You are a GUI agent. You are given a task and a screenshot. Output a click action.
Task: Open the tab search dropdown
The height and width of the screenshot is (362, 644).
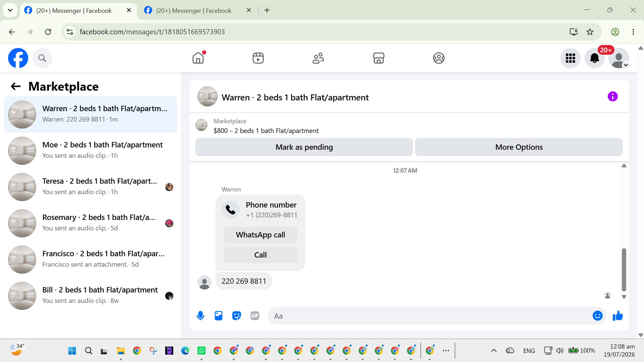(10, 10)
